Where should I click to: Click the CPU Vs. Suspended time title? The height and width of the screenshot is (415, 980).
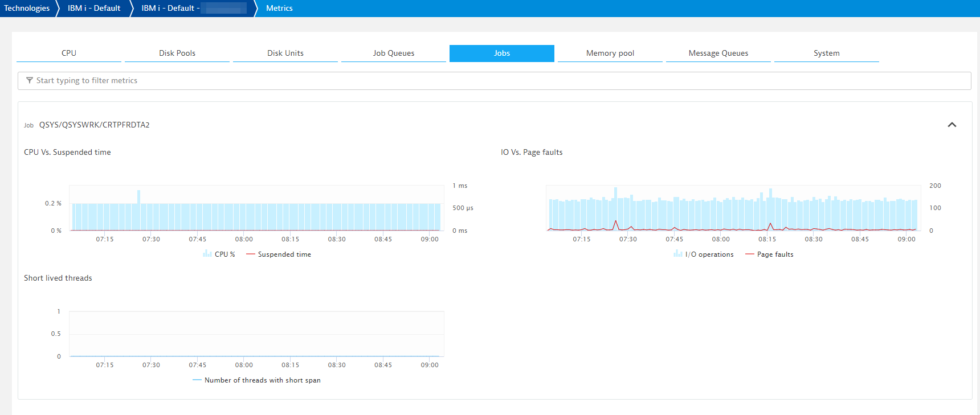67,152
